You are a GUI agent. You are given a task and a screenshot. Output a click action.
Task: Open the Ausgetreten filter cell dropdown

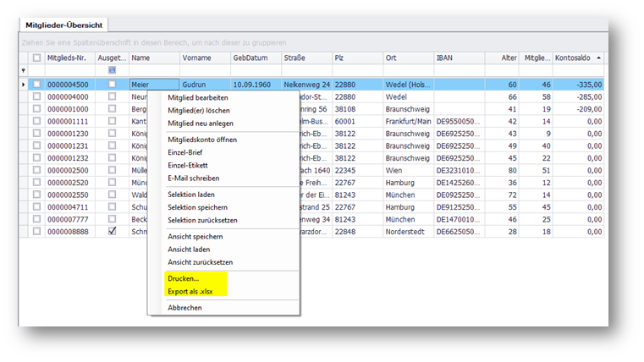112,70
